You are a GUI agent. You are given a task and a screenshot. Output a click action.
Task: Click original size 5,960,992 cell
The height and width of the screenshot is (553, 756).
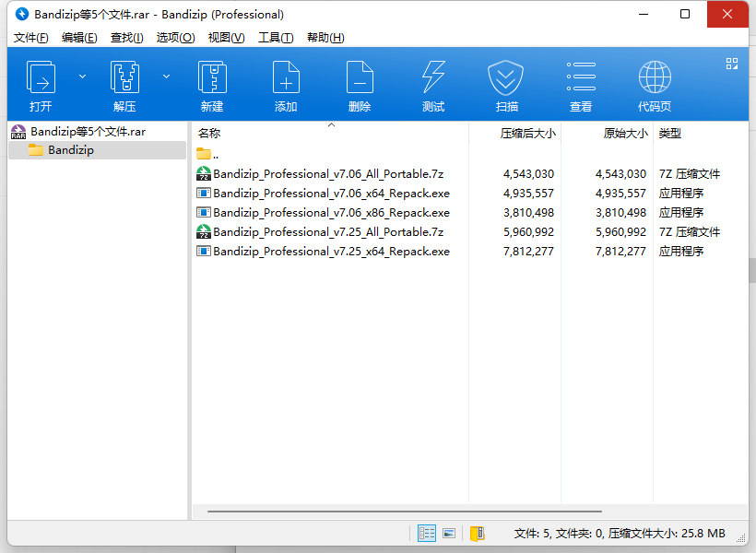[620, 232]
